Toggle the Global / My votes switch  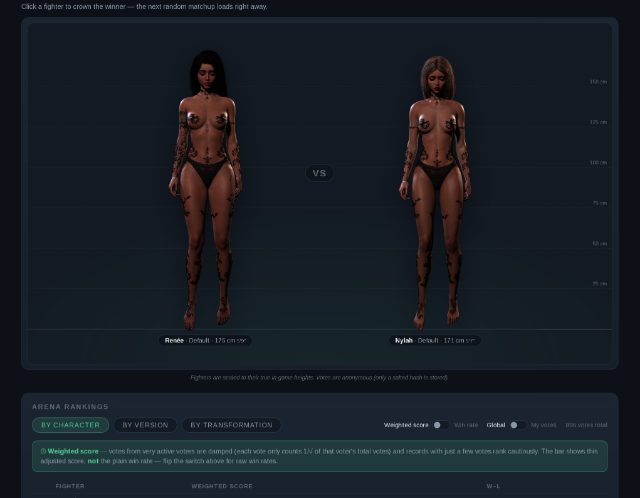[518, 425]
